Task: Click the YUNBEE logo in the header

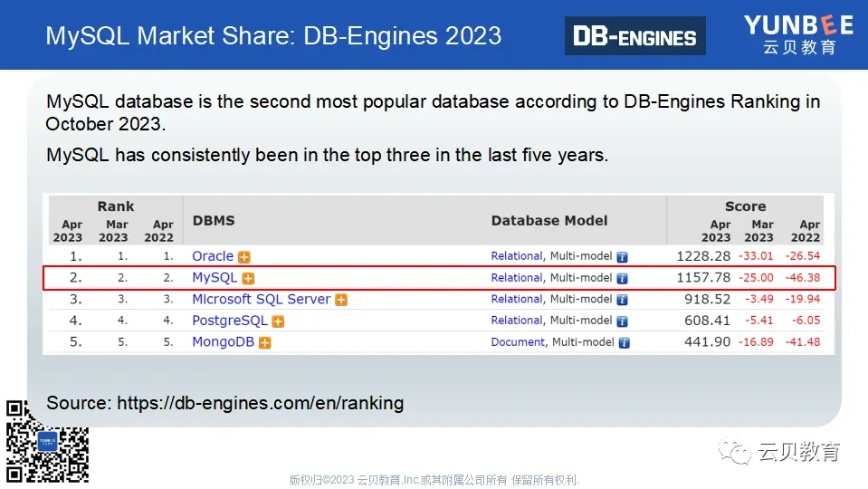Action: [799, 34]
